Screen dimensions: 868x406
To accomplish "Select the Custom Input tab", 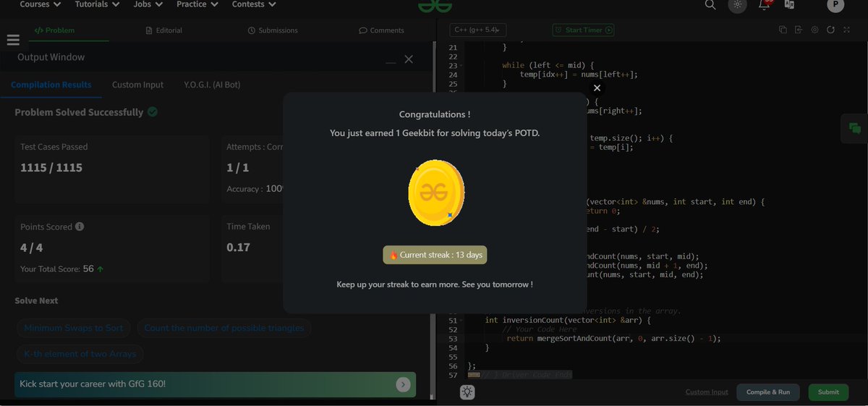I will pos(137,85).
